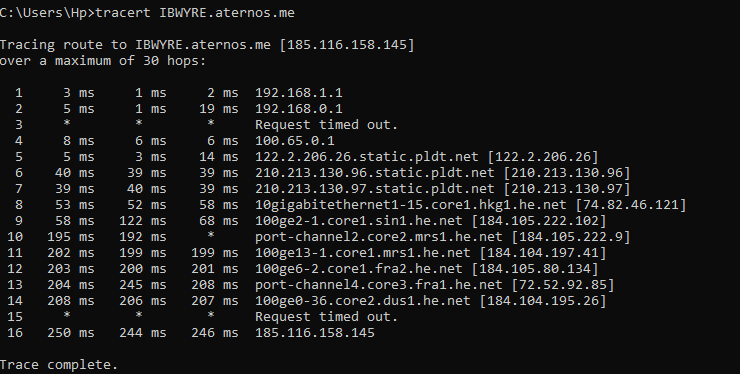Click hop 2 address 192.168.0.1
Image resolution: width=740 pixels, height=374 pixels.
[x=299, y=109]
